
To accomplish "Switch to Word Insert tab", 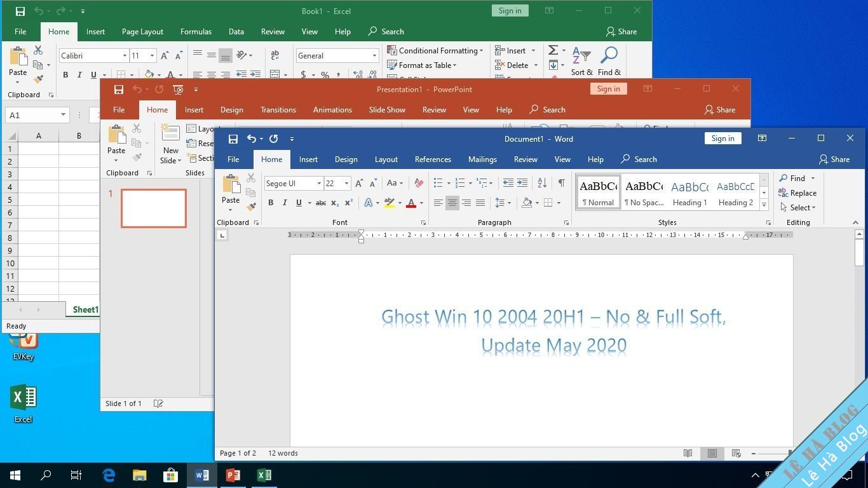I will tap(308, 159).
